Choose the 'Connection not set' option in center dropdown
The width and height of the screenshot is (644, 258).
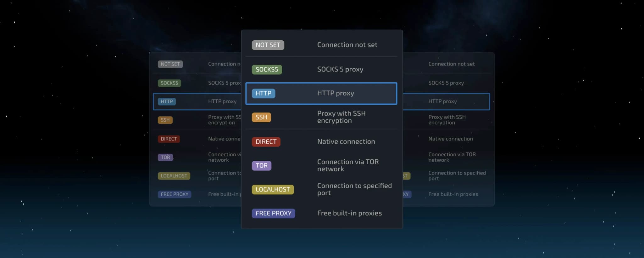[347, 45]
